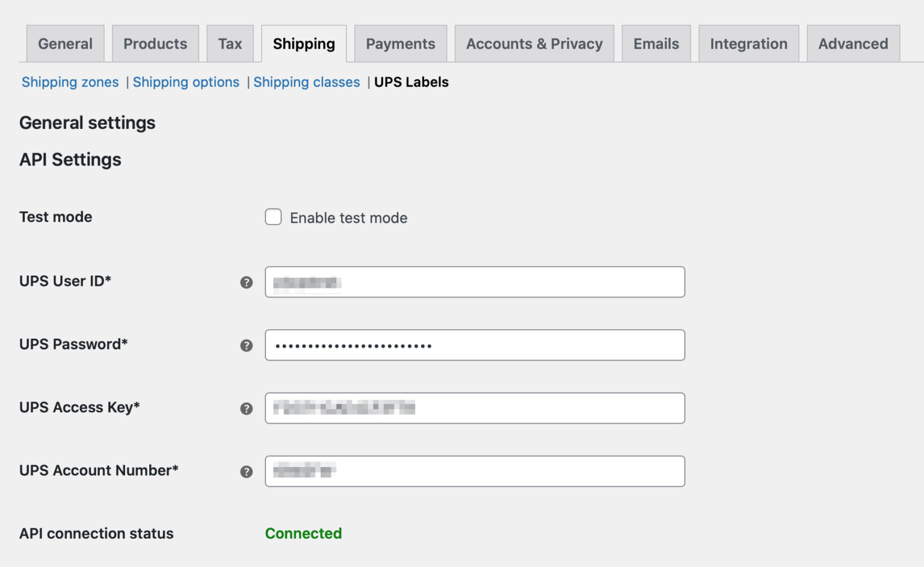Open the Accounts & Privacy tab
The height and width of the screenshot is (567, 924).
point(534,43)
